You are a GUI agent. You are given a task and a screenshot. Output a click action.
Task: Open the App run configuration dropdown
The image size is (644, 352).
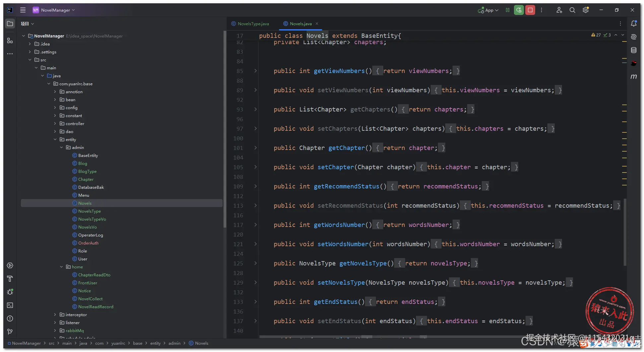488,10
